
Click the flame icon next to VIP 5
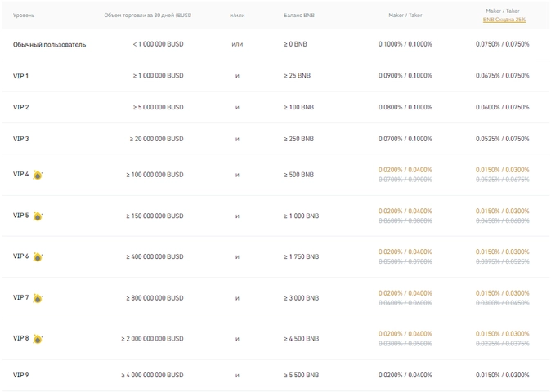pyautogui.click(x=38, y=216)
